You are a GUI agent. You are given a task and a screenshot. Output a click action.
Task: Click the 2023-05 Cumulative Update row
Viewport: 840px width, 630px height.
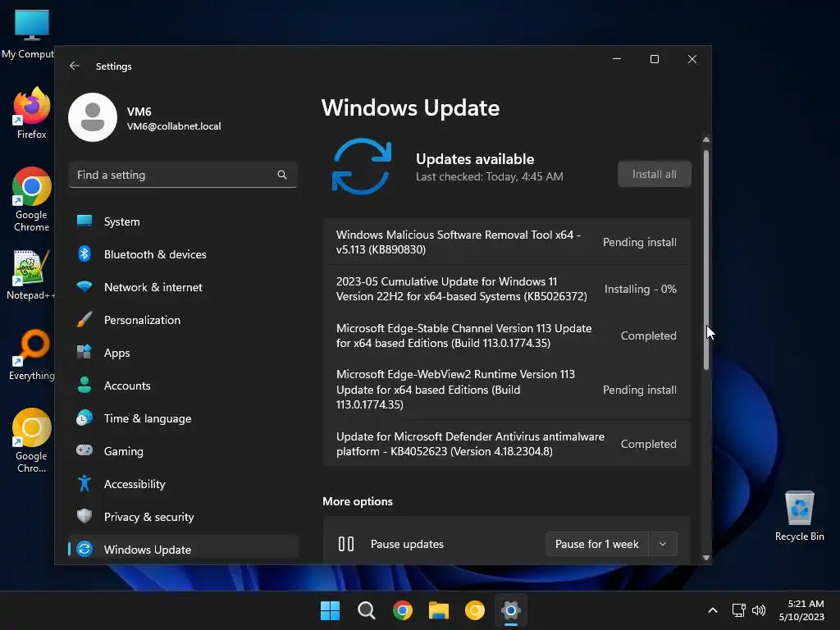click(x=507, y=289)
